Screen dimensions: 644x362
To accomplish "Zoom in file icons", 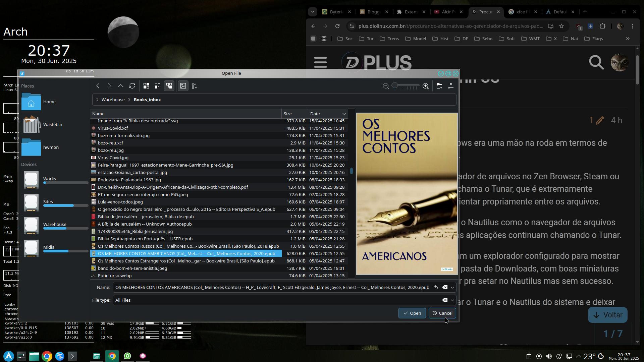I will click(x=426, y=86).
